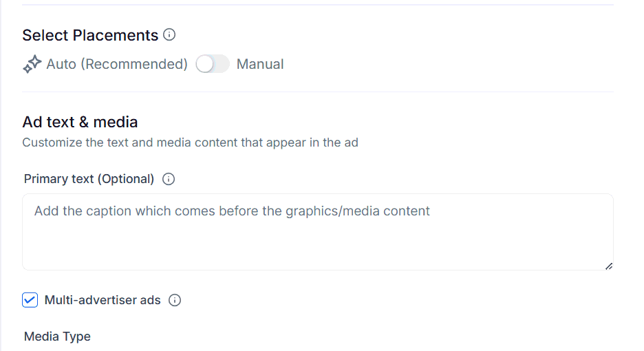Click the 'Customize the text and media' description
This screenshot has height=351, width=644.
(190, 143)
